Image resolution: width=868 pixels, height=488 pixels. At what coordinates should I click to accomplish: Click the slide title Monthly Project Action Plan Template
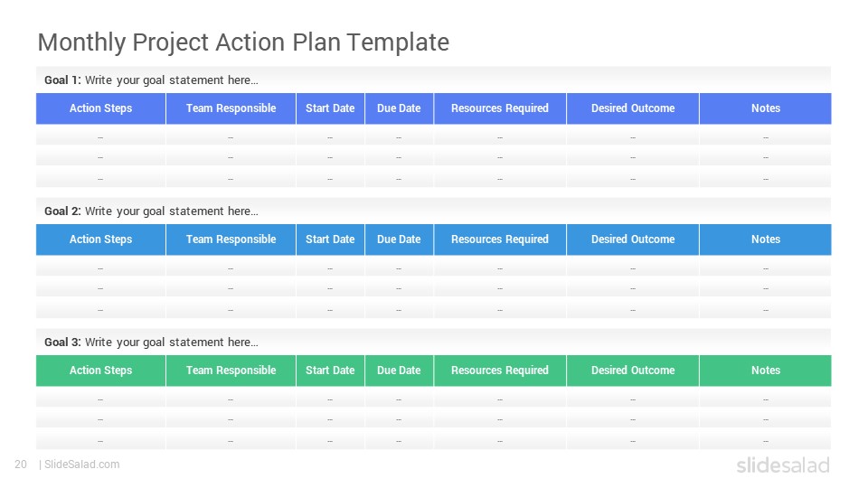coord(243,42)
